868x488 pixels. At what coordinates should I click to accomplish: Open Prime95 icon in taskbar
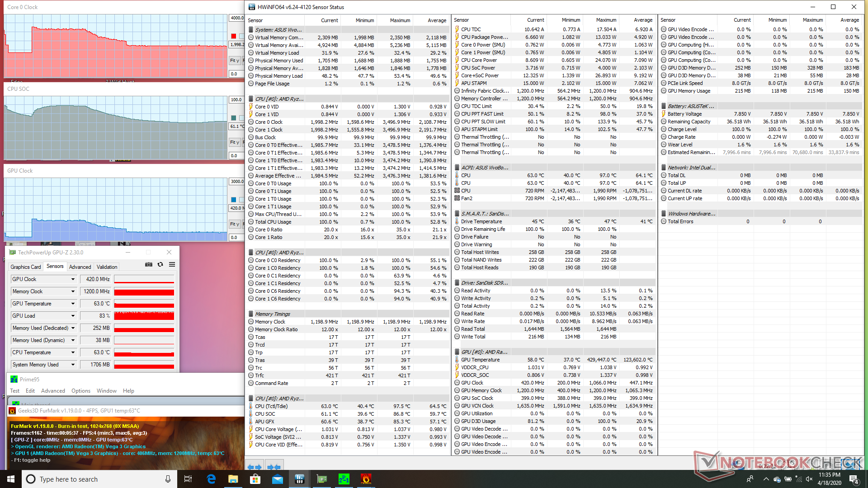coord(344,479)
